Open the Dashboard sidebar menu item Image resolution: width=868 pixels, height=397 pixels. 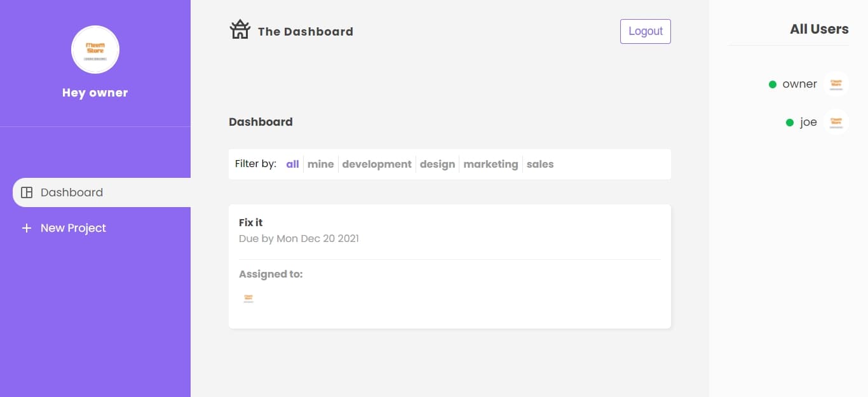coord(102,192)
